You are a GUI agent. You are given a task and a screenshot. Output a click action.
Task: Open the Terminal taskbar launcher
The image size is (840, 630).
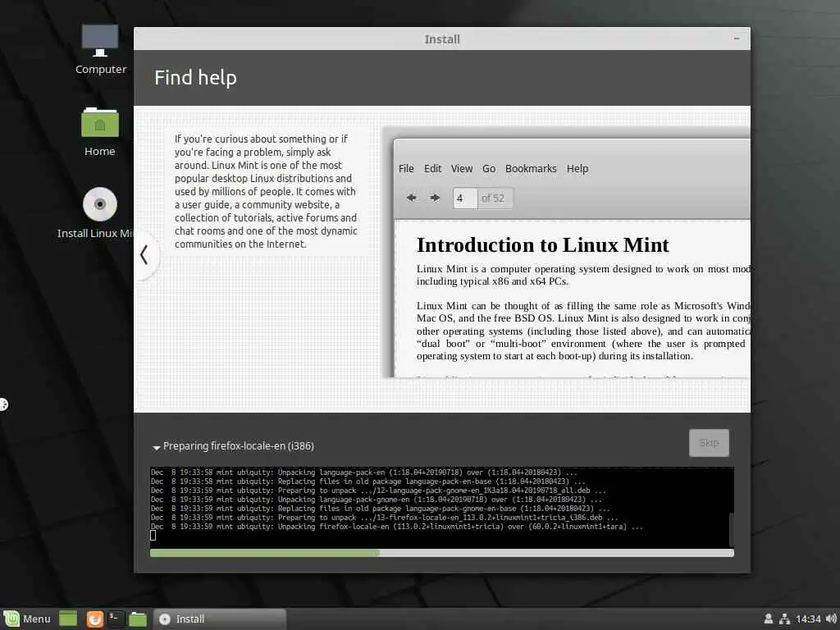[116, 619]
